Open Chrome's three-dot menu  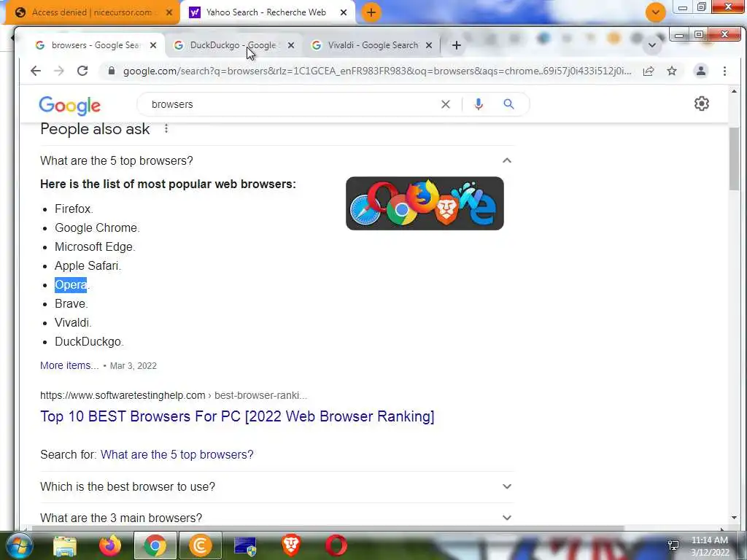click(724, 71)
